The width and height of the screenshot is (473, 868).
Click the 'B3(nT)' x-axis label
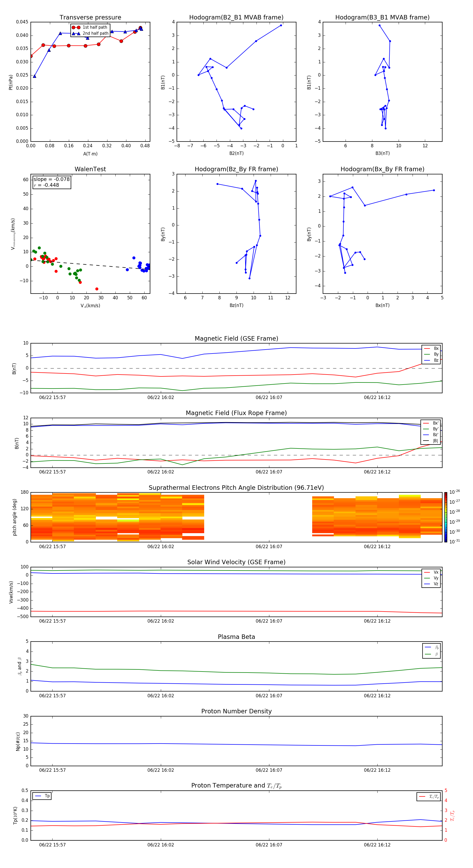coord(382,153)
